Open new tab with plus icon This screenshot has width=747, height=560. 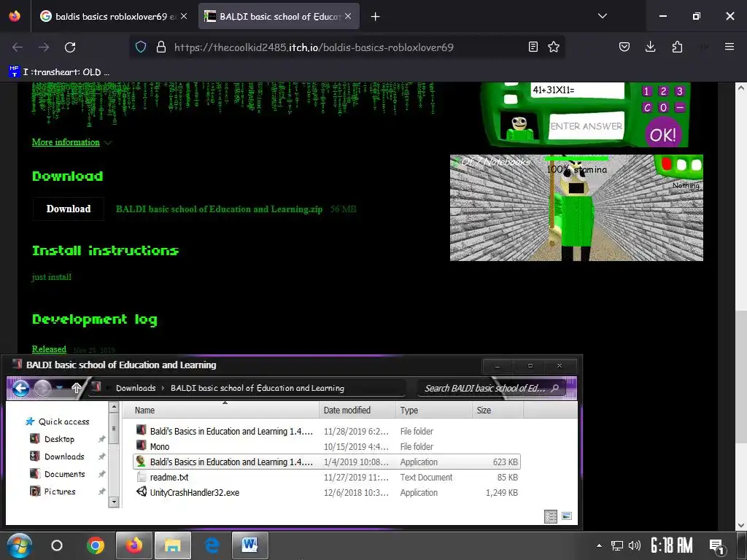(376, 17)
